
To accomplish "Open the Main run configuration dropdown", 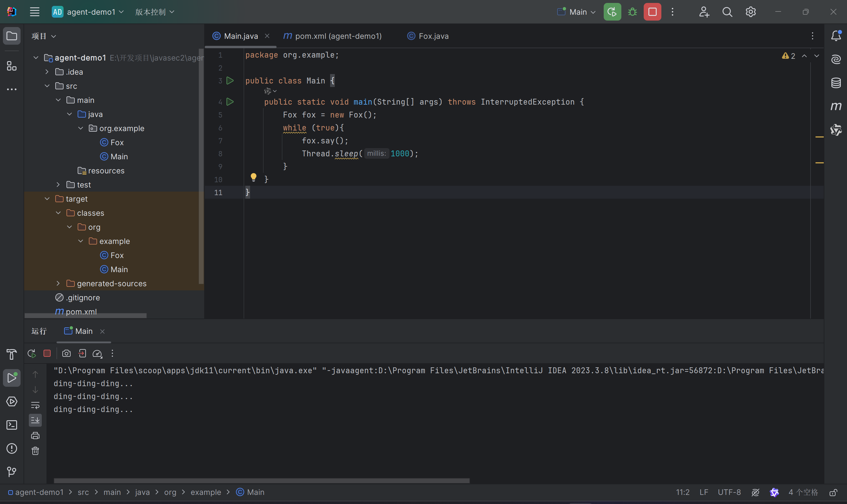I will [578, 12].
